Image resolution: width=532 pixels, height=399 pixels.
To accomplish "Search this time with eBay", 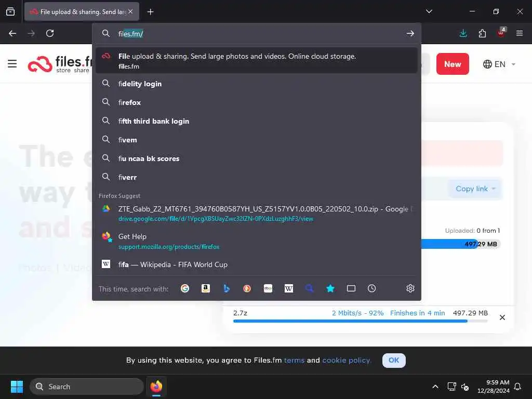I will 268,288.
